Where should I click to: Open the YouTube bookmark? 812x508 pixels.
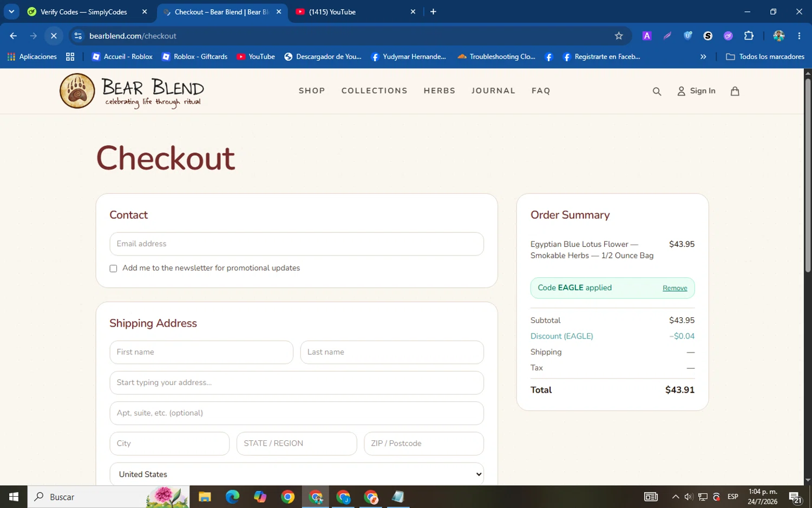[x=256, y=56]
